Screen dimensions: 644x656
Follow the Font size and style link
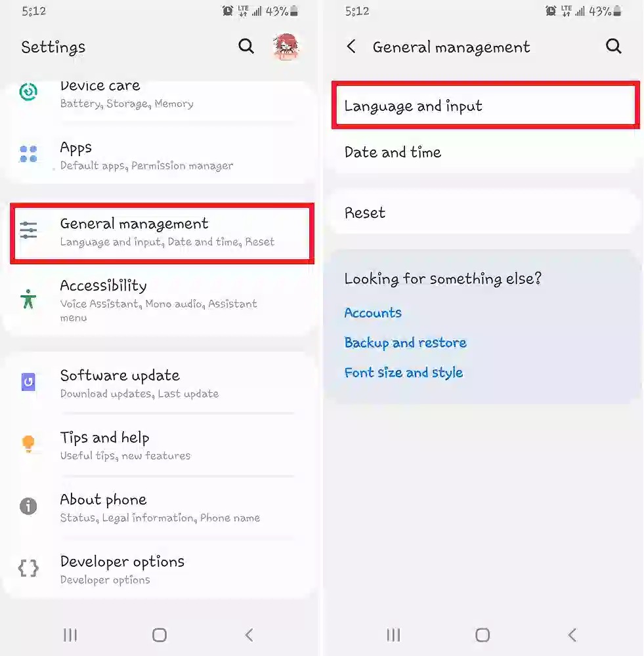pyautogui.click(x=404, y=373)
